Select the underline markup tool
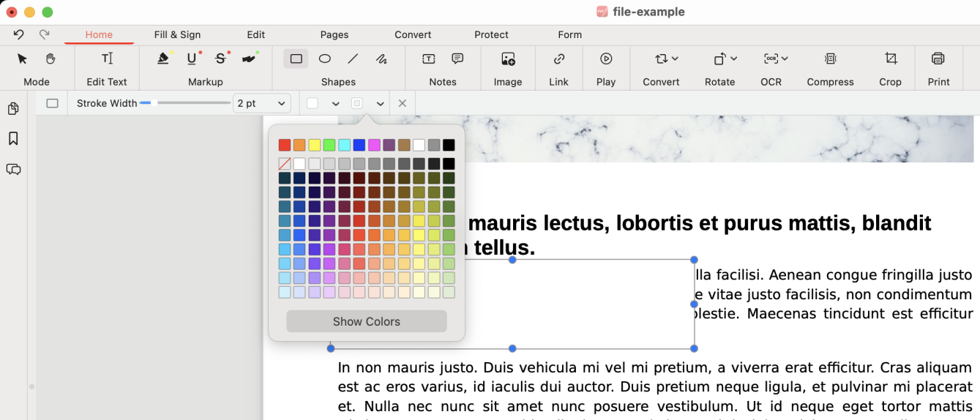Image resolution: width=980 pixels, height=420 pixels. (x=192, y=59)
